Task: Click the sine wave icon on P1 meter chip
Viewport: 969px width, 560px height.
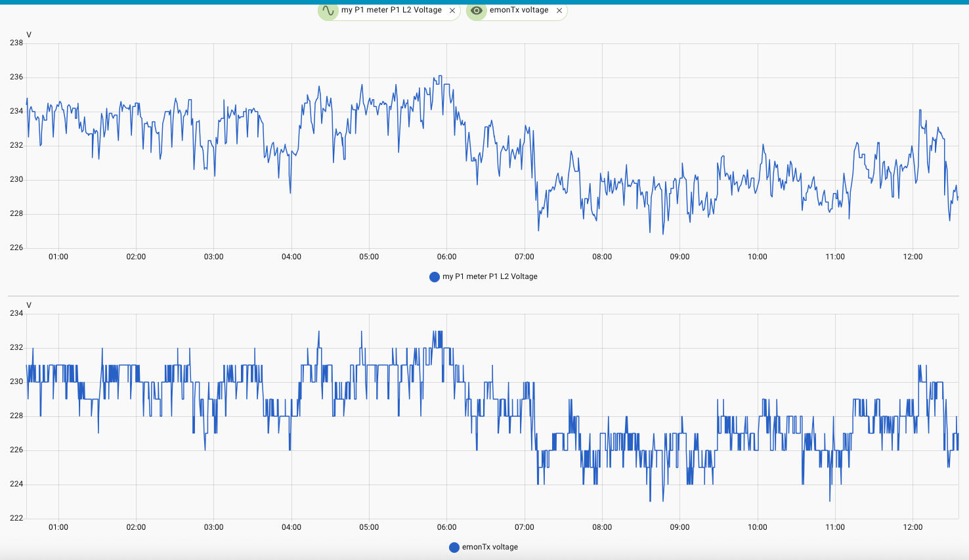Action: tap(328, 11)
